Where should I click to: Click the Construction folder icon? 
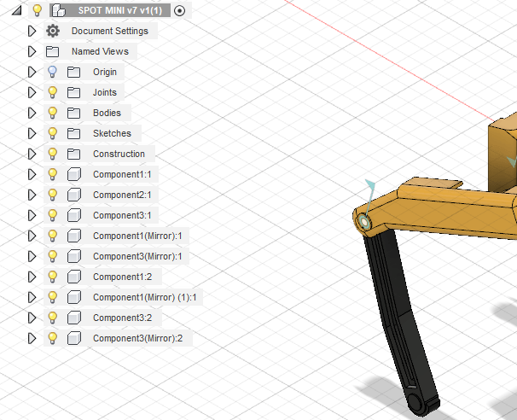pyautogui.click(x=73, y=154)
